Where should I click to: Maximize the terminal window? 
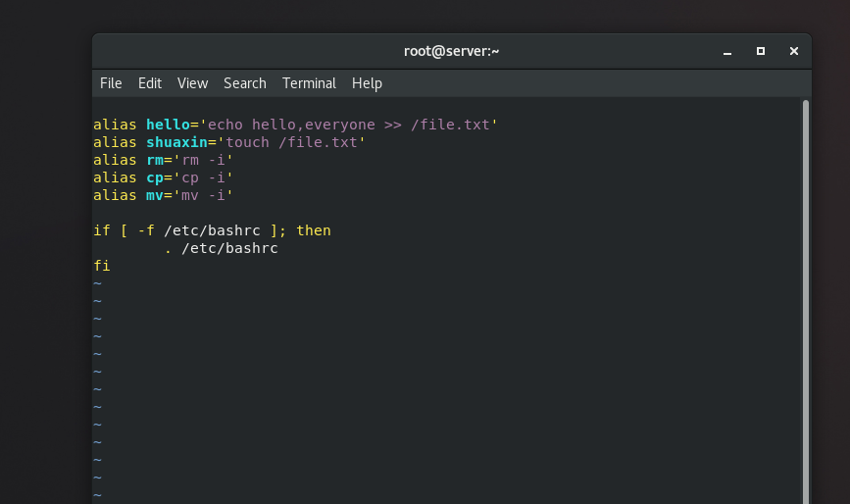(x=760, y=51)
